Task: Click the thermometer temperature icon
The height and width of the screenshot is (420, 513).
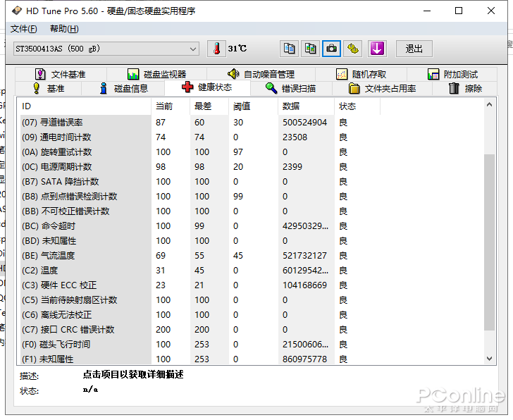Action: click(x=216, y=49)
